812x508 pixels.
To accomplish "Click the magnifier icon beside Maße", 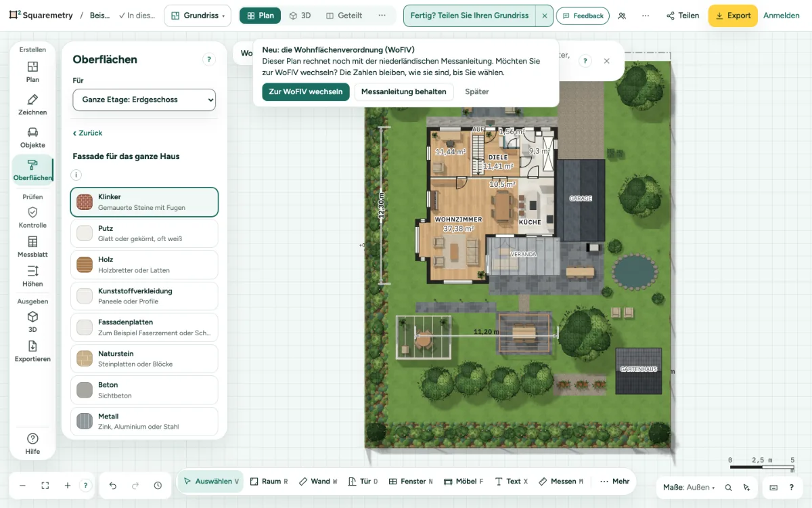I will click(x=729, y=488).
